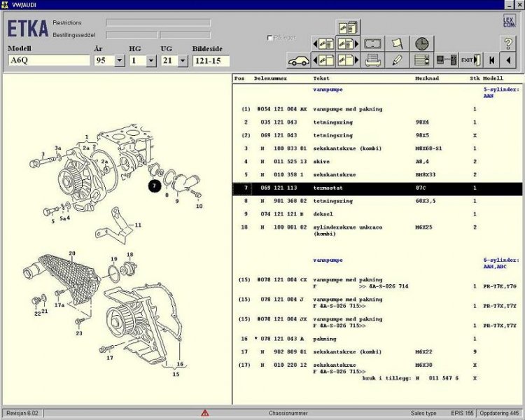Screen dimensions: 525x420
Task: Jump to first page with skip-back arrow
Action: point(492,60)
